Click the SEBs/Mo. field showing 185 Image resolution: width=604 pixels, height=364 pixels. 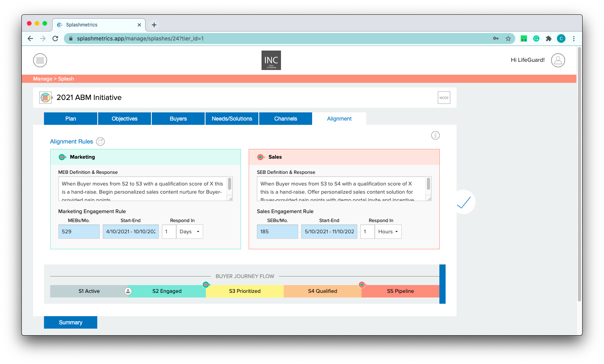pyautogui.click(x=277, y=231)
